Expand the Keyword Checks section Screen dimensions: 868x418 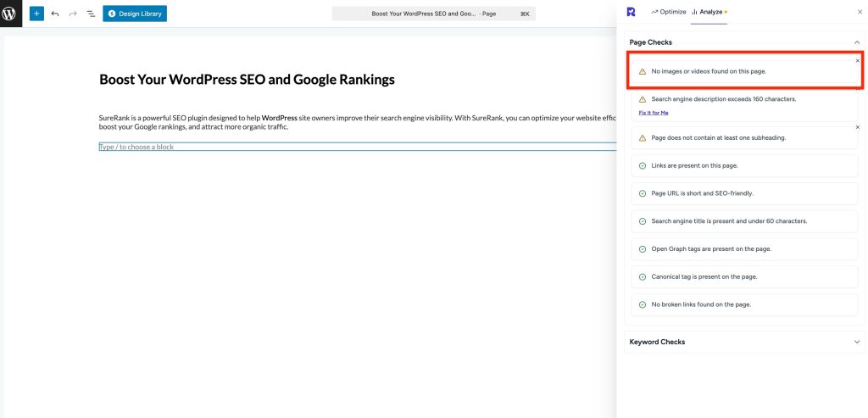[x=856, y=342]
